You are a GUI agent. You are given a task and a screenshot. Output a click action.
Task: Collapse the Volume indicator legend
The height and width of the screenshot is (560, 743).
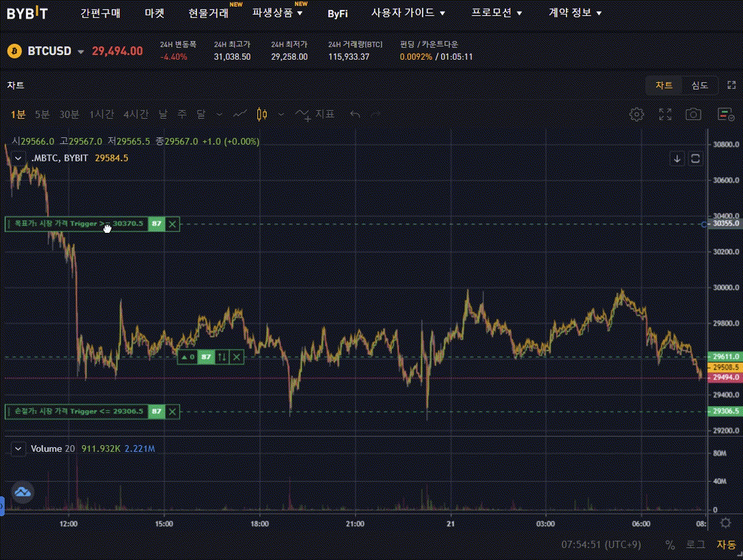[x=18, y=449]
